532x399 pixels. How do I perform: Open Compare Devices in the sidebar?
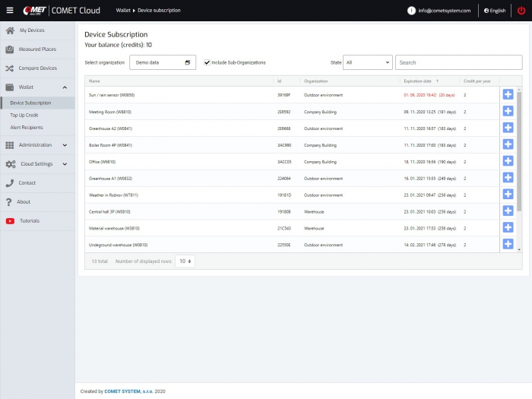pyautogui.click(x=37, y=68)
